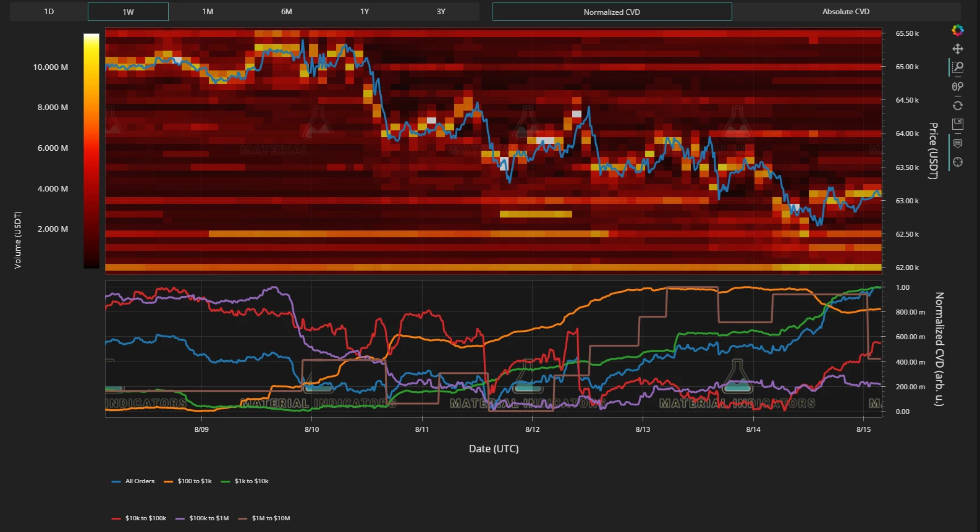Click the 800.00 m CVD tick
This screenshot has width=980, height=532.
click(x=910, y=312)
